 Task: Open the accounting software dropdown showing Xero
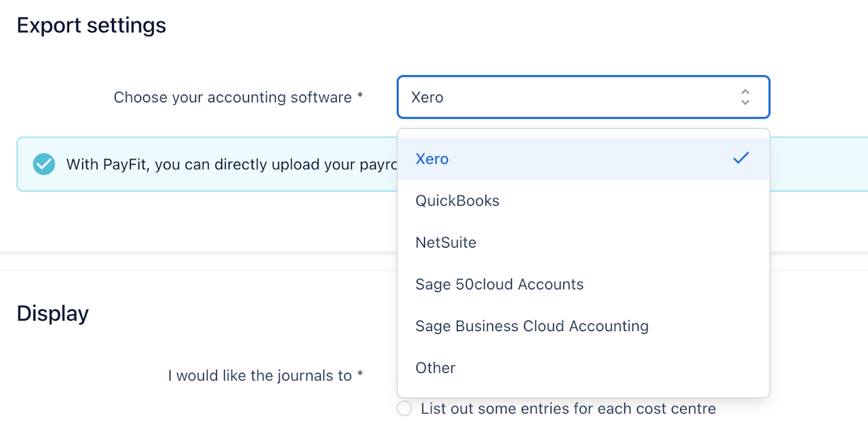pos(583,97)
